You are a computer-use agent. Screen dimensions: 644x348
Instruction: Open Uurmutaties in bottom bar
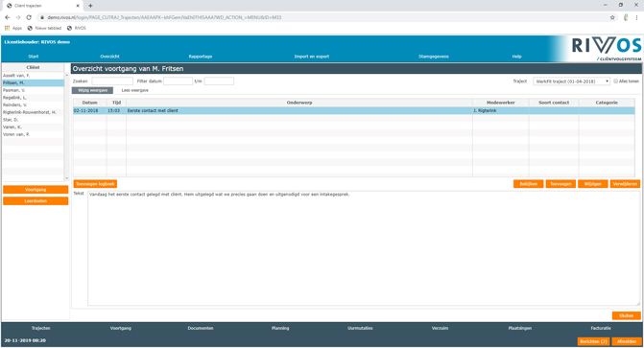tap(360, 328)
